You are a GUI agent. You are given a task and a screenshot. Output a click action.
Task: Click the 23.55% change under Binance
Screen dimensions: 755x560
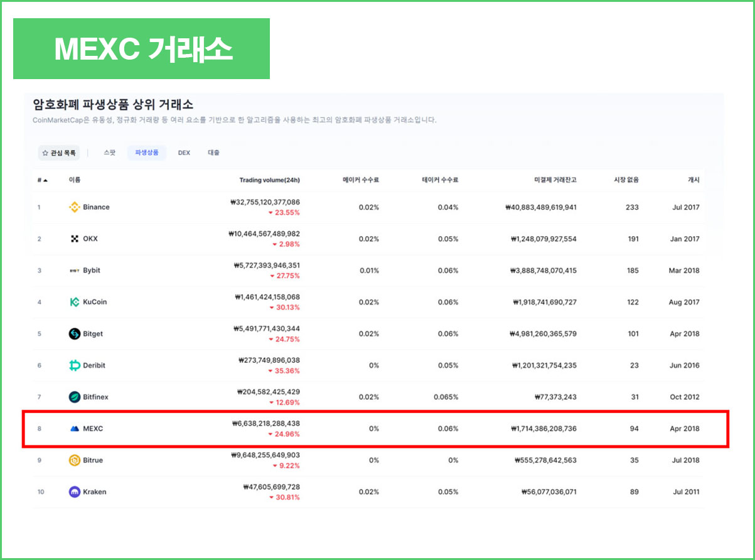285,213
